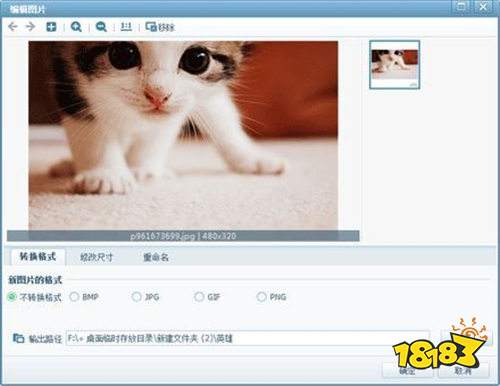Open the 转换格式 tab

pos(38,257)
